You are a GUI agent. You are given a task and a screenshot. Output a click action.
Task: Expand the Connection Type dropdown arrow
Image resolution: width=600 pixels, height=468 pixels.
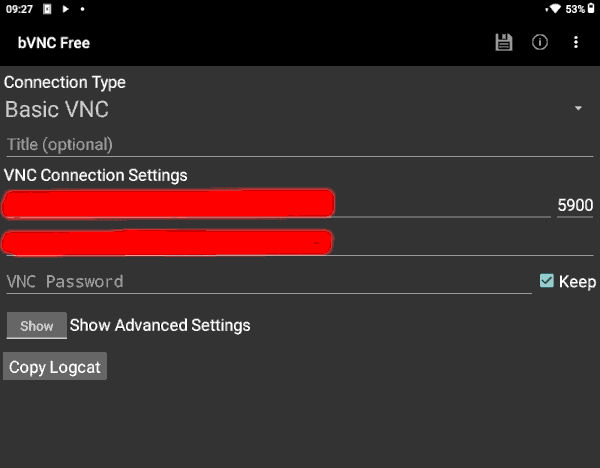[x=578, y=108]
